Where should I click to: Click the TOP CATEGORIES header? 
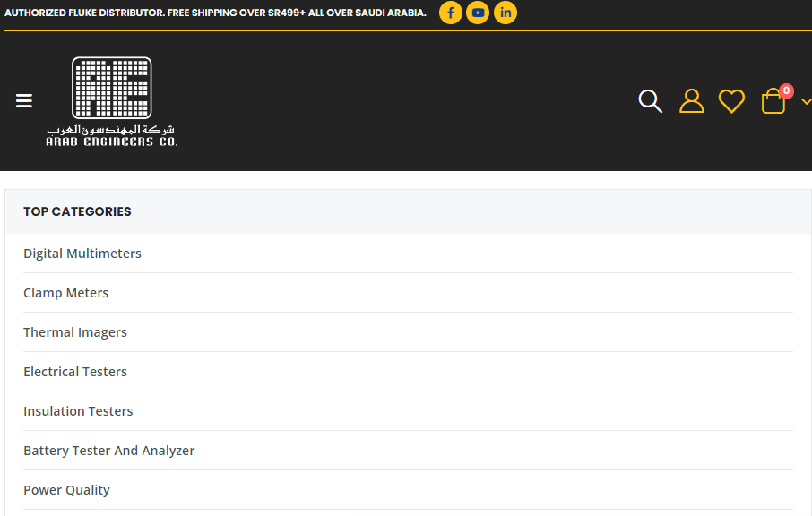(x=77, y=211)
